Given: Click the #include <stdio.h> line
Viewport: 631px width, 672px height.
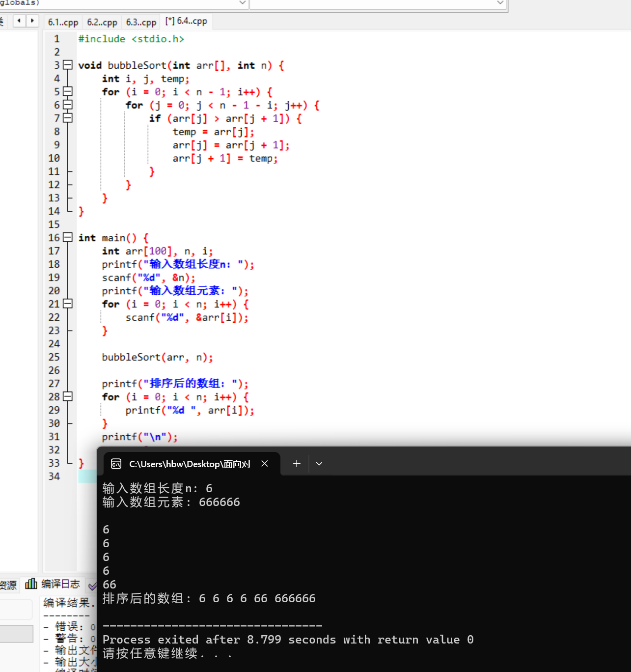Looking at the screenshot, I should (x=131, y=39).
